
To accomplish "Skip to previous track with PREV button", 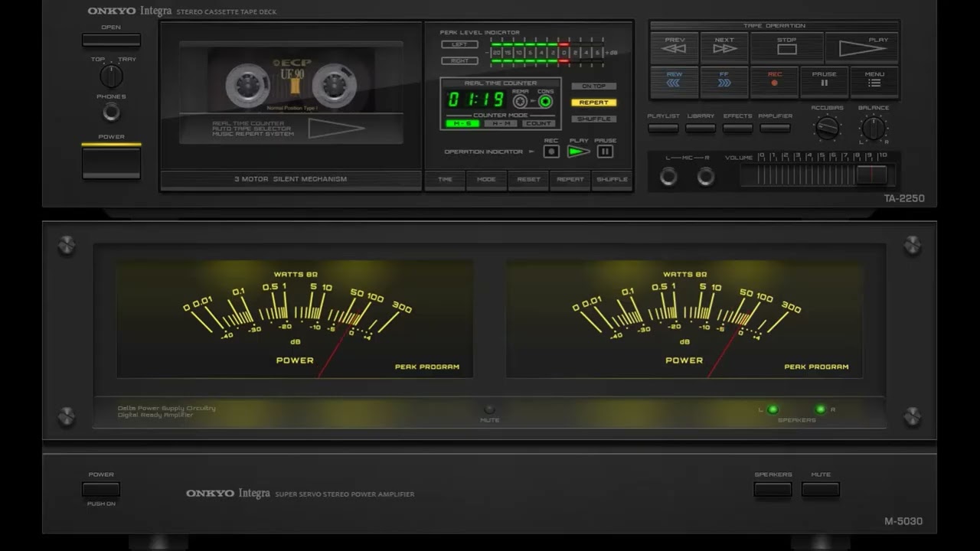I will (x=675, y=47).
